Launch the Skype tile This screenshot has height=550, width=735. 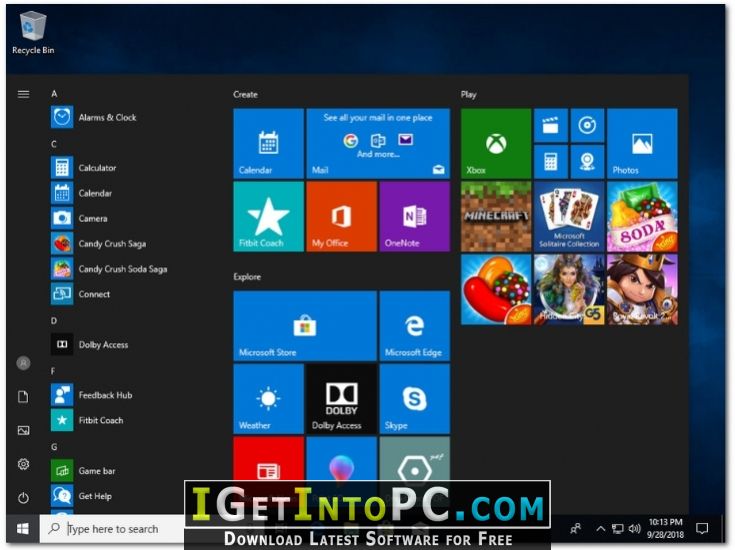coord(415,399)
